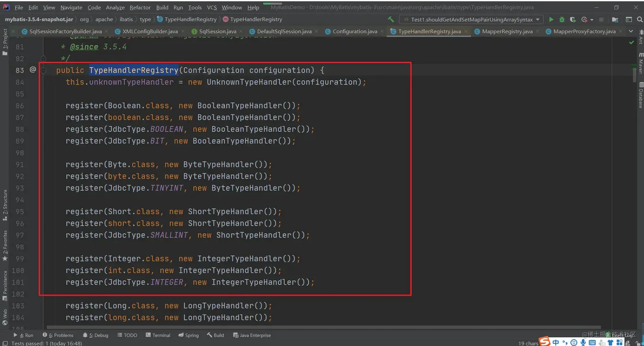Switch to MapperRegistry.java tab
Viewport: 644px width, 346px height.
point(507,31)
